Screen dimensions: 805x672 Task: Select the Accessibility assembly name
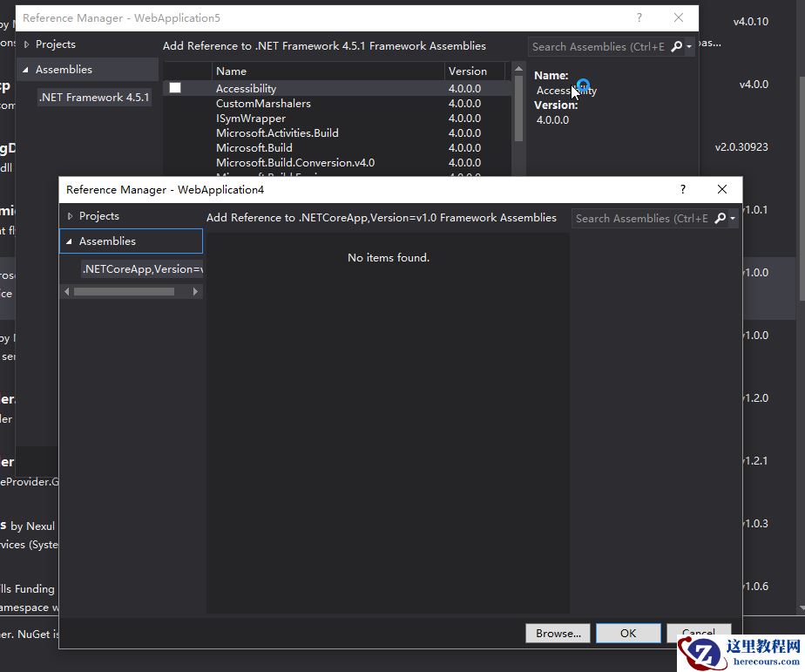pos(246,88)
